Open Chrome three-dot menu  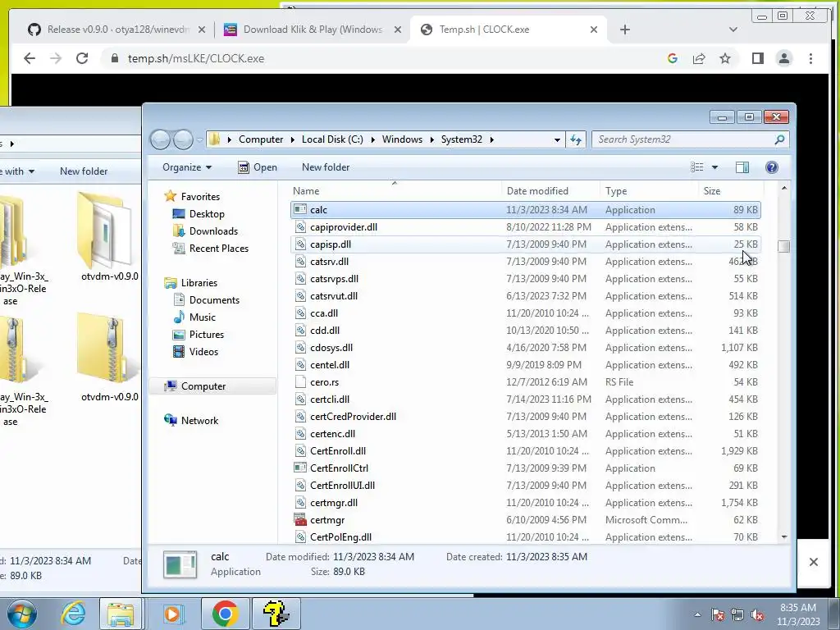tap(810, 58)
